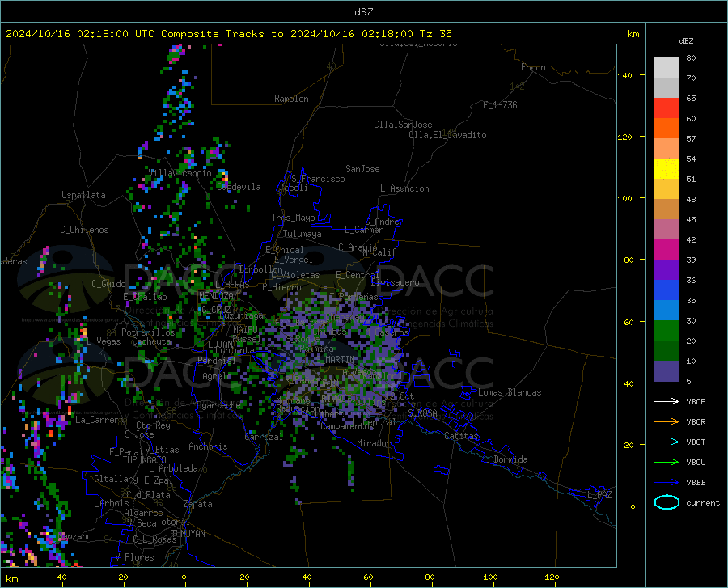The image size is (728, 588).
Task: Click the 'Tz 35' text in the header
Action: pos(436,34)
